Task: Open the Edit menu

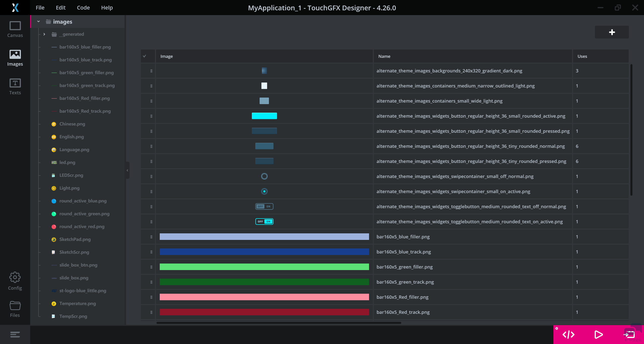Action: (x=61, y=8)
